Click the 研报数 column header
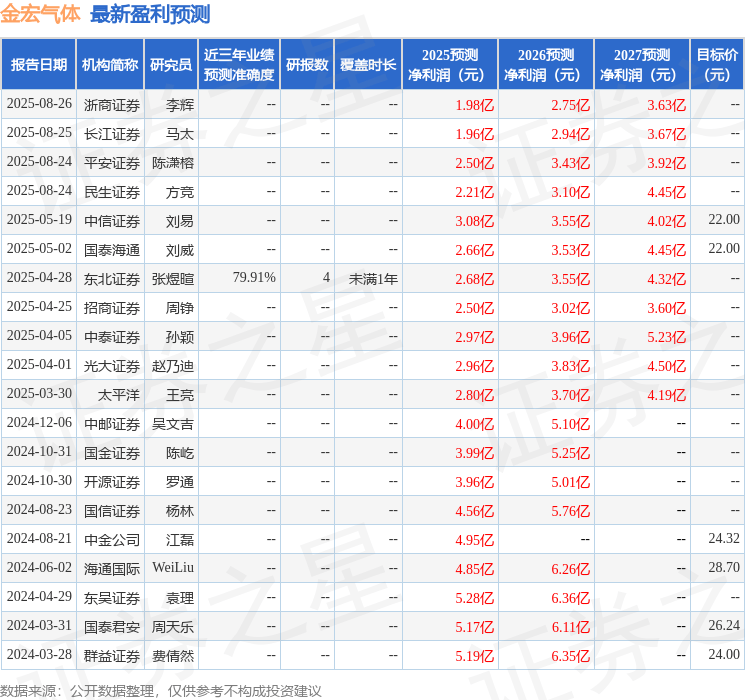The width and height of the screenshot is (745, 700). 307,65
